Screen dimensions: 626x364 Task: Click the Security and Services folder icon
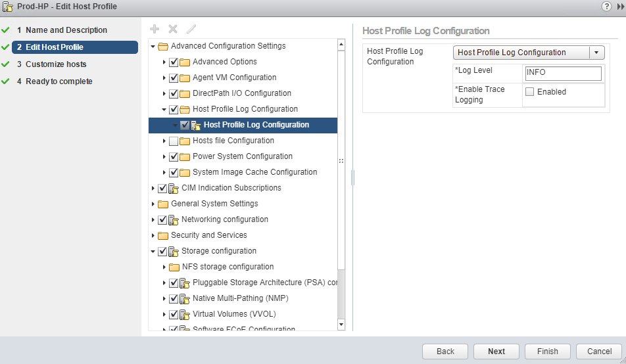163,235
